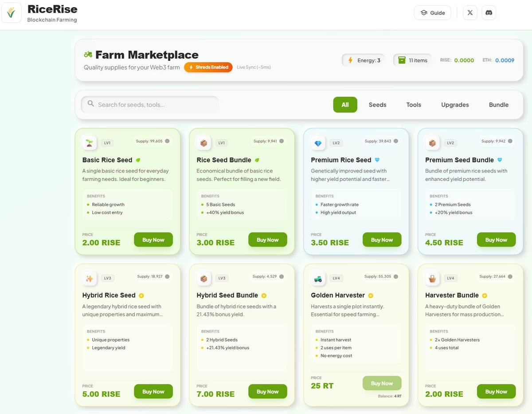Click the green leaf badge beside Basic Rice Seed
Screen dimensions: 532x414
tap(138, 160)
